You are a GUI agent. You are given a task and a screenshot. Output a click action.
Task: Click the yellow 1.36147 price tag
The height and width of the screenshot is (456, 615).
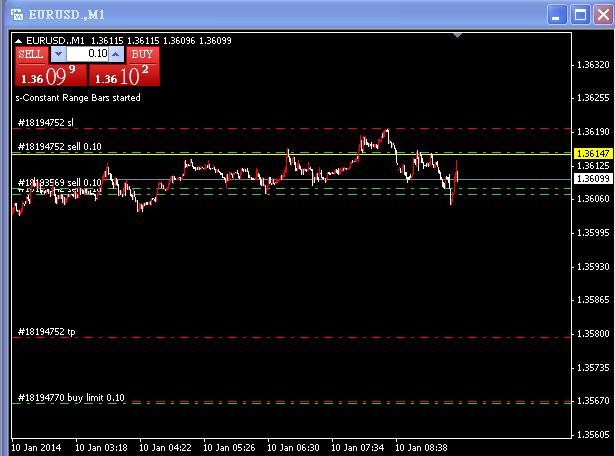tap(593, 153)
